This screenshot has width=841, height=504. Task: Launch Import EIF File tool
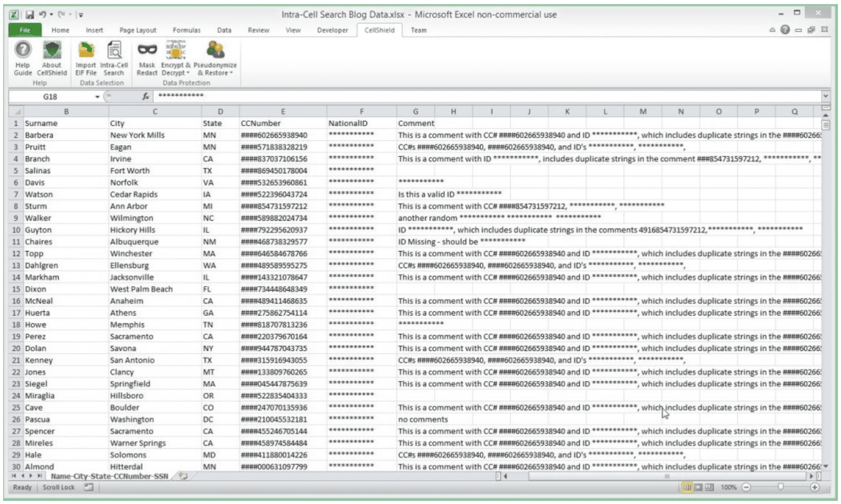click(86, 58)
